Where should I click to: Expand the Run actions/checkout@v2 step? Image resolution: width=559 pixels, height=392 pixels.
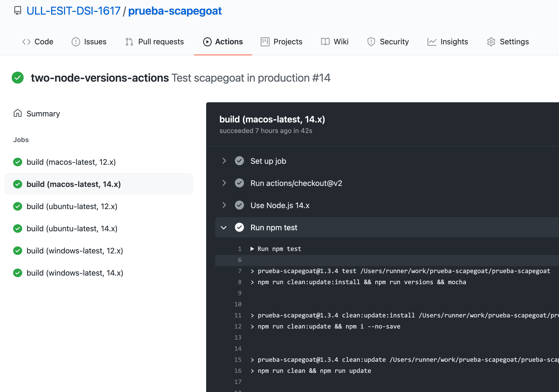tap(224, 183)
